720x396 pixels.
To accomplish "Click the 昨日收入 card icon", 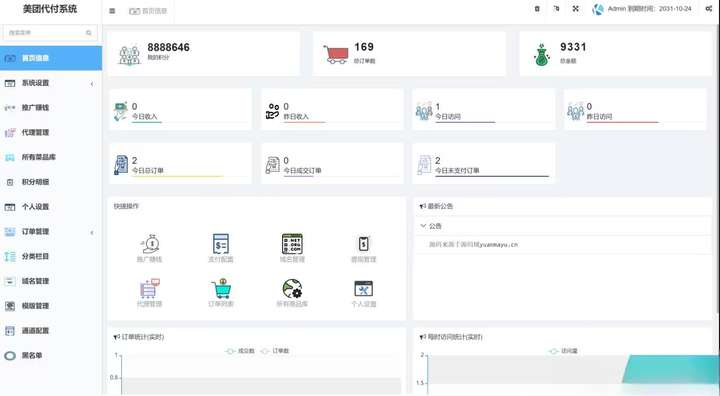I will point(273,111).
